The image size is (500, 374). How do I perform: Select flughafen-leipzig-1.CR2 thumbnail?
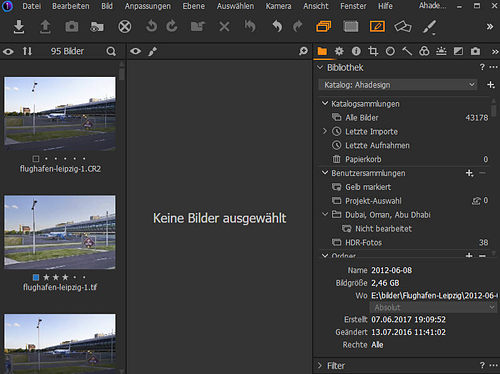60,114
